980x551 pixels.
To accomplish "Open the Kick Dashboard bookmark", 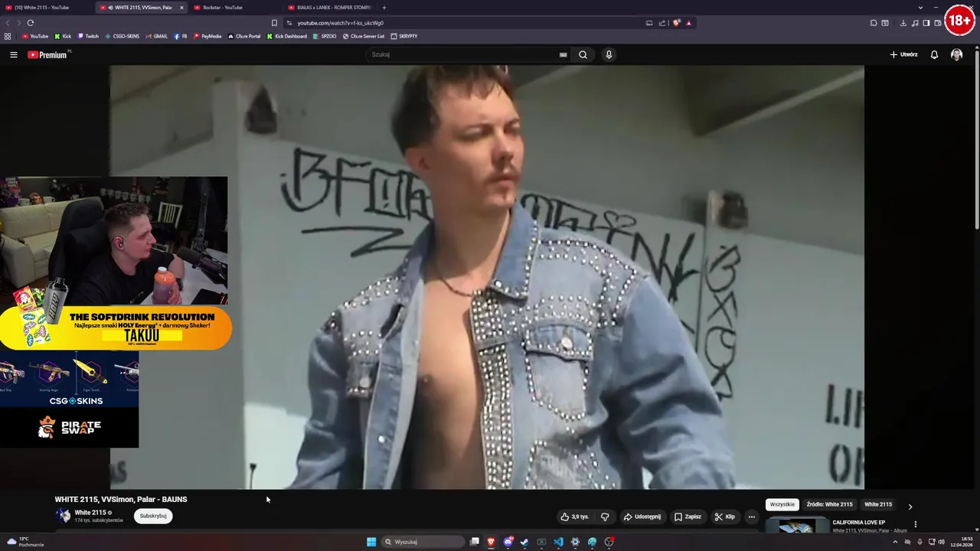I will pos(287,36).
